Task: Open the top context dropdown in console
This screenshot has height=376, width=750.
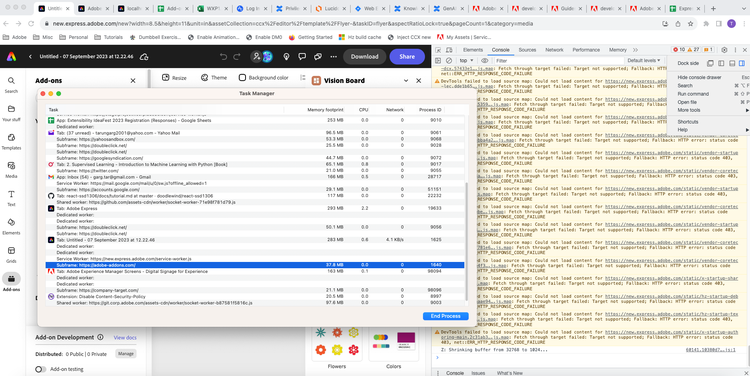Action: click(466, 61)
